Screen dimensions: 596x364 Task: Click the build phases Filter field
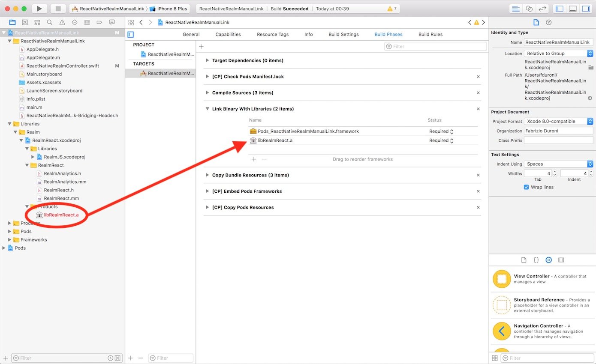(x=435, y=46)
